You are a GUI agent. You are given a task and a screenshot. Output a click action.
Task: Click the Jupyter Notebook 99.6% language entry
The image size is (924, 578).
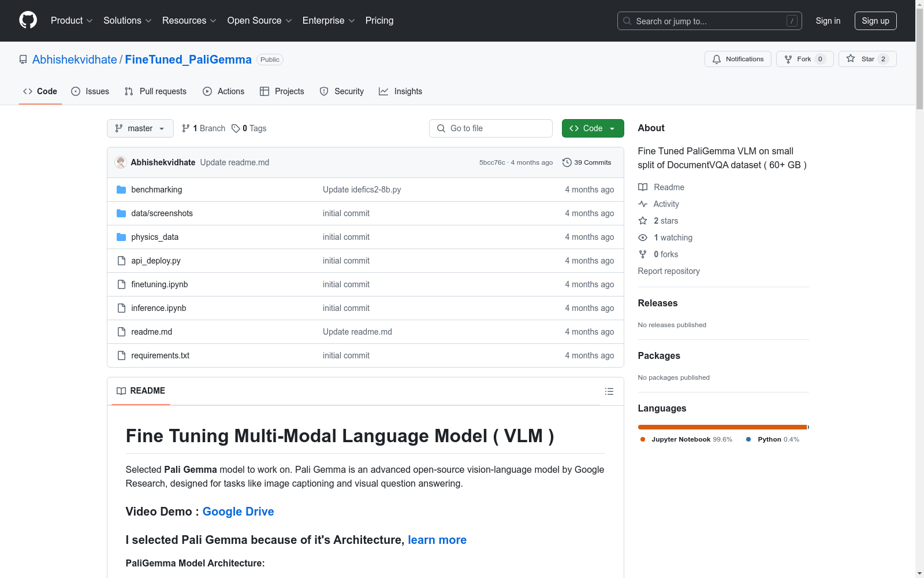pyautogui.click(x=686, y=439)
